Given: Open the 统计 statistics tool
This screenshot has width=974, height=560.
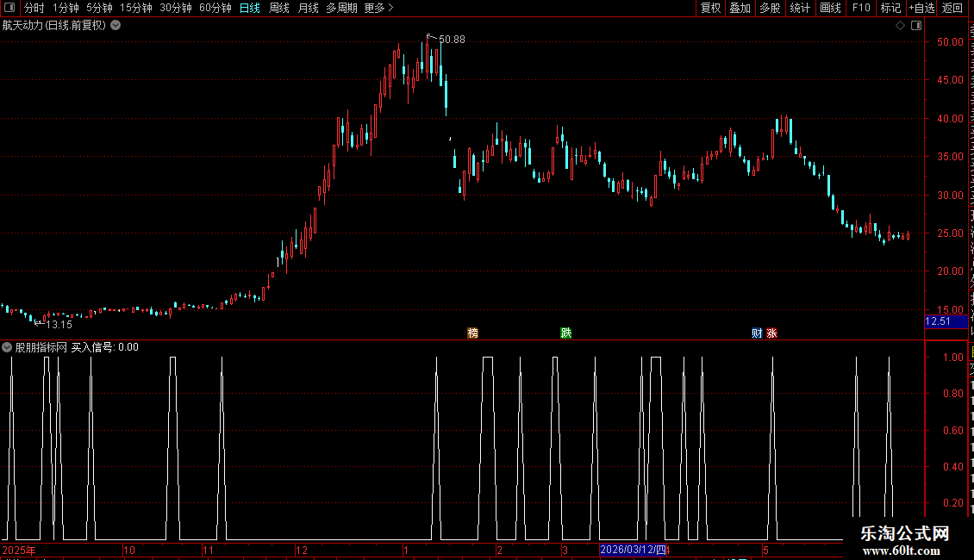Looking at the screenshot, I should click(x=799, y=8).
